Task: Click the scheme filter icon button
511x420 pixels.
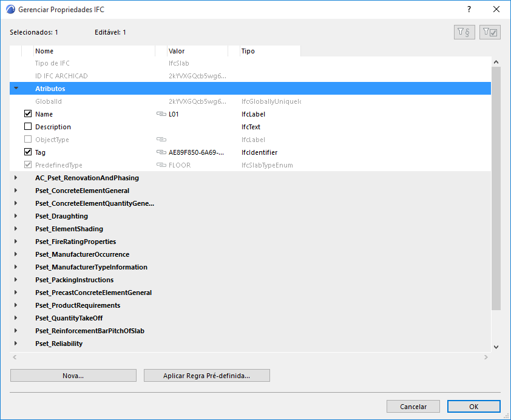Action: tap(464, 32)
